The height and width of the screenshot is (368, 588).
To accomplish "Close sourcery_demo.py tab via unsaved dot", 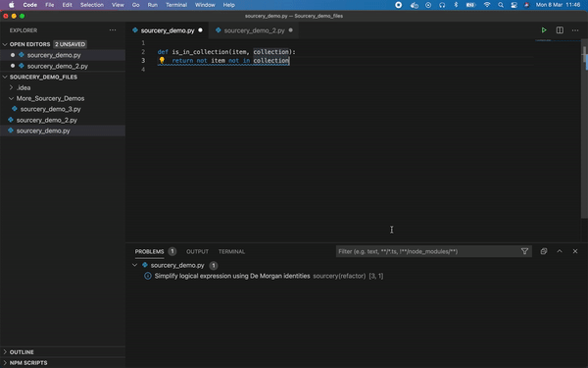I will point(200,30).
